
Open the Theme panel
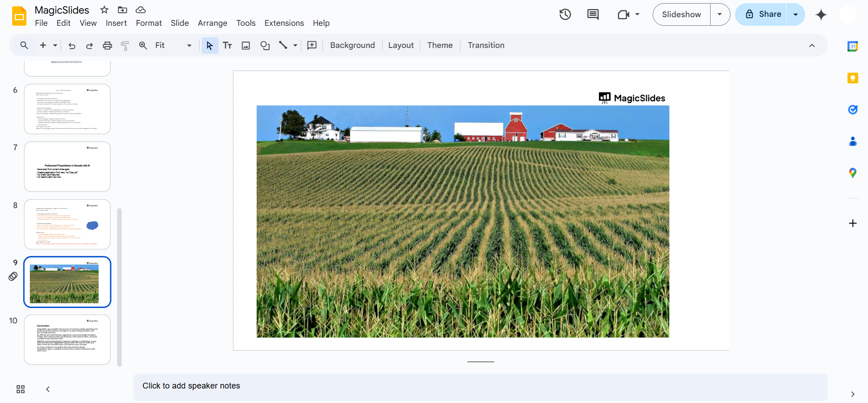coord(440,45)
